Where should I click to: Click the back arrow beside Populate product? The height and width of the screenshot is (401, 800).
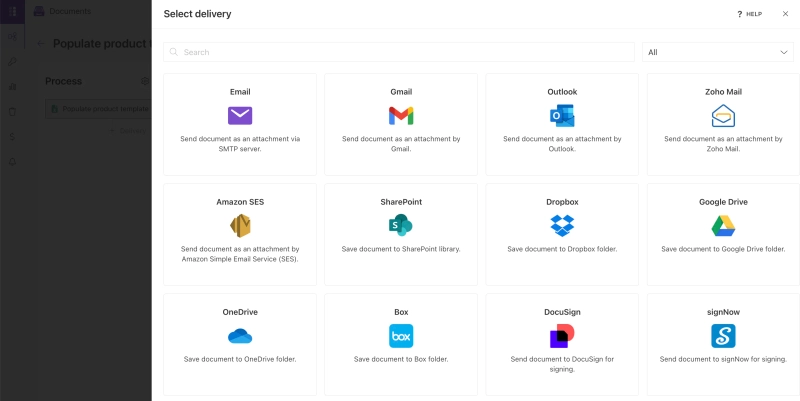coord(41,44)
